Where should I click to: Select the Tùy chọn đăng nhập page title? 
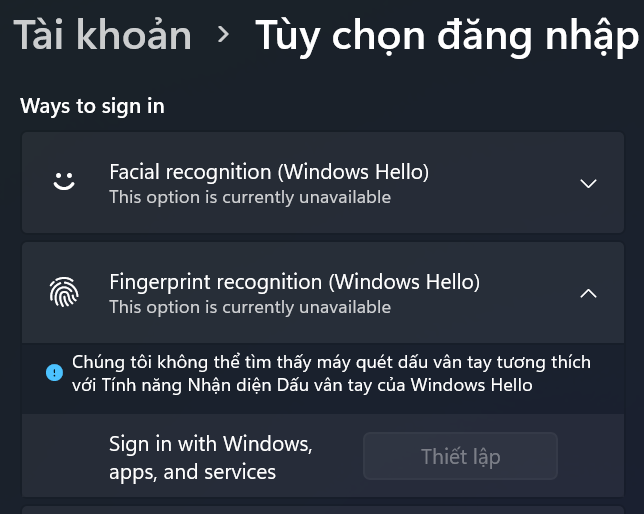447,37
